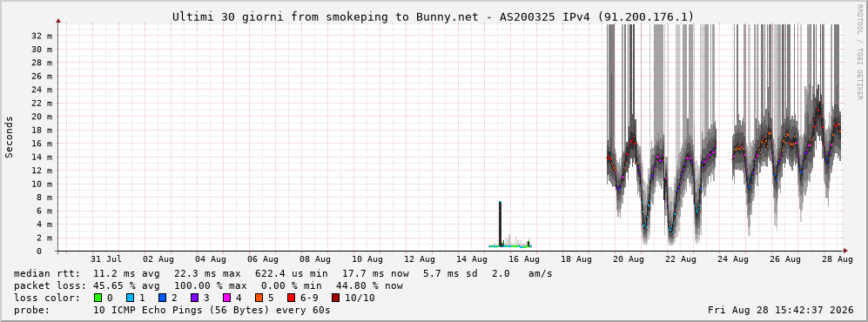Click the Seconds y-axis title
Image resolution: width=868 pixels, height=322 pixels.
point(10,138)
